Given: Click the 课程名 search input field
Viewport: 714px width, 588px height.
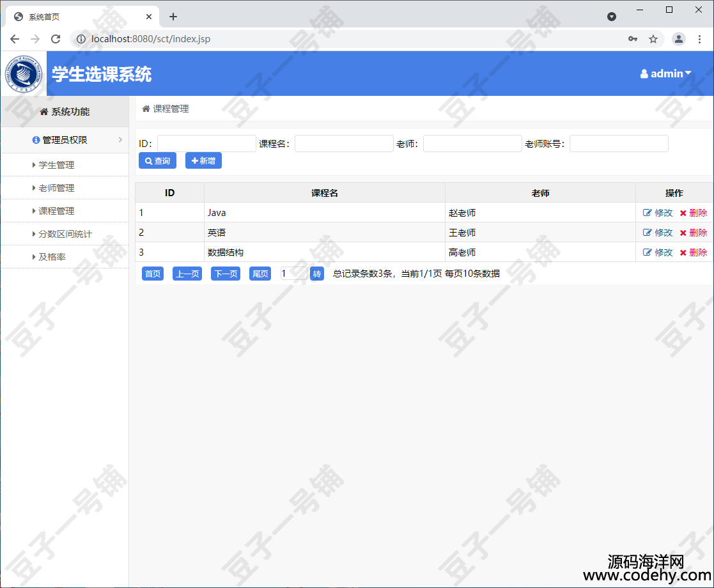Looking at the screenshot, I should point(344,144).
